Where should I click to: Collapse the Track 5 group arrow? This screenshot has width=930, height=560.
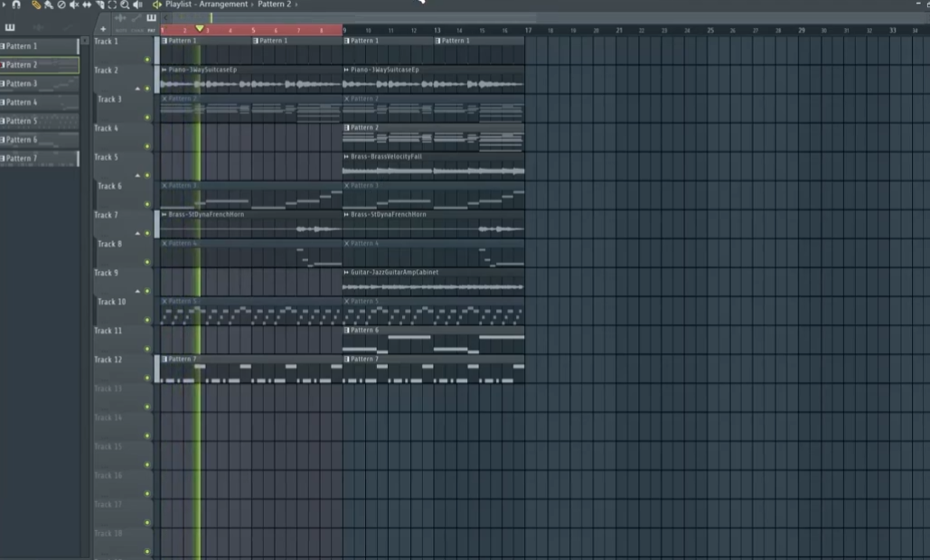[137, 175]
